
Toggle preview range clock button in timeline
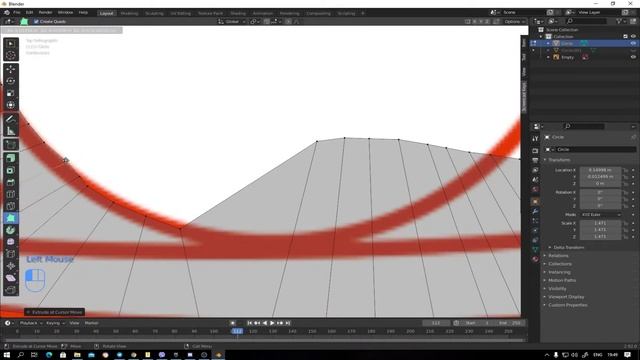click(456, 323)
